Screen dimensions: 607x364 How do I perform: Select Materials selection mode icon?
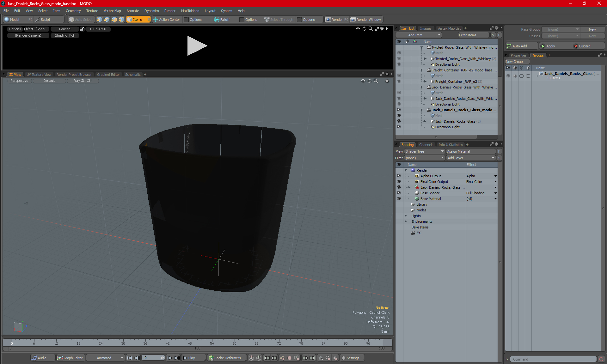(121, 20)
